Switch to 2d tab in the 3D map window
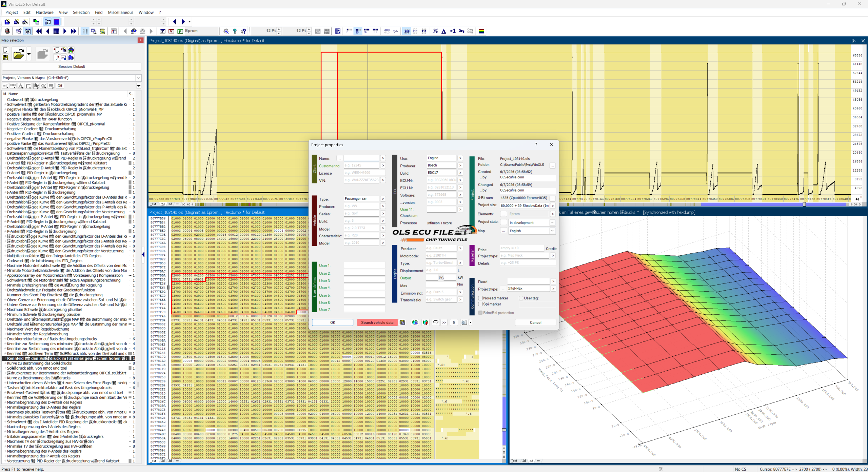Image resolution: width=868 pixels, height=472 pixels. [524, 460]
